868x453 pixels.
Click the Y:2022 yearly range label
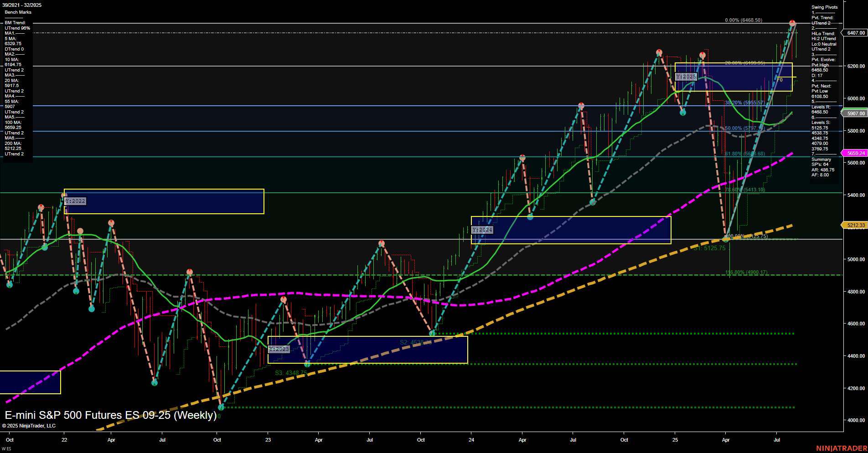(75, 201)
